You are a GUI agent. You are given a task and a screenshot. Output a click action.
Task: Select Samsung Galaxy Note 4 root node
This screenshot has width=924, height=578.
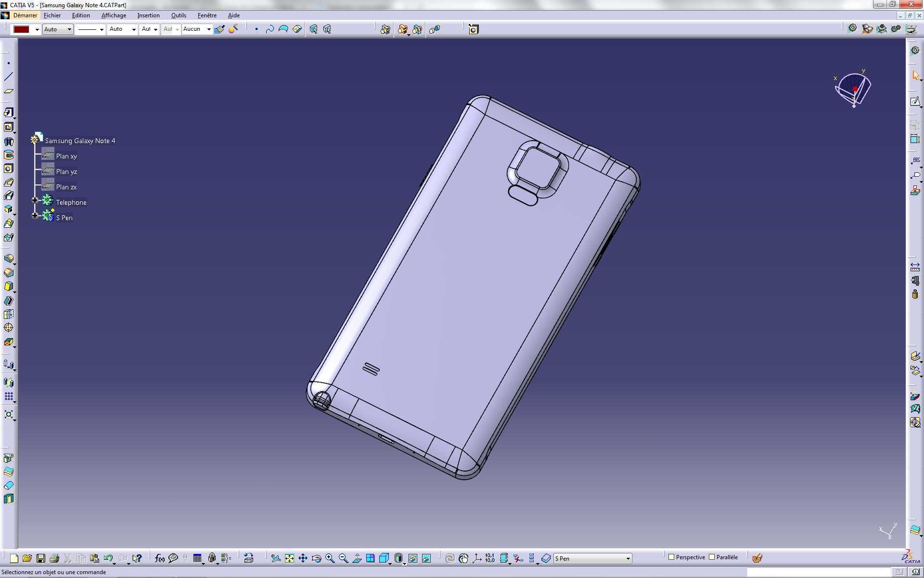pos(80,141)
